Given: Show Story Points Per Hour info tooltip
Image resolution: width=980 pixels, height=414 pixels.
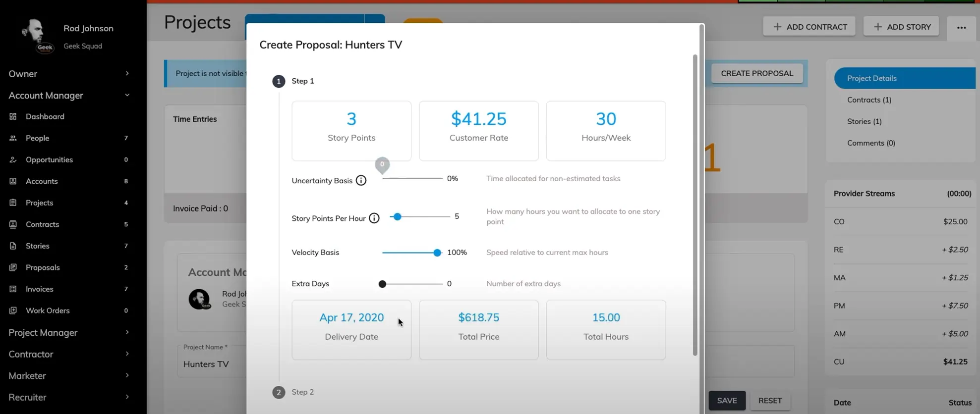Looking at the screenshot, I should pos(374,218).
